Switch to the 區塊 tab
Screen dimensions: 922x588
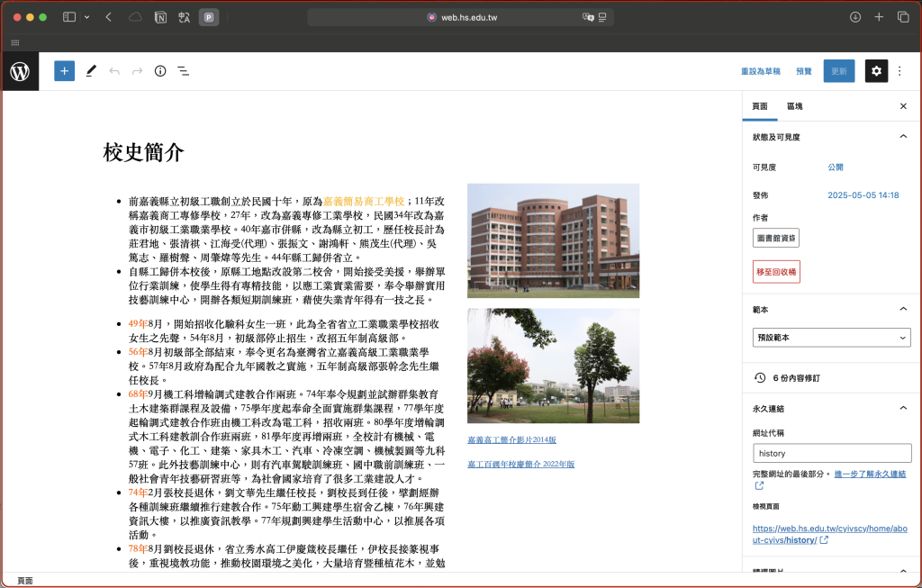[794, 106]
